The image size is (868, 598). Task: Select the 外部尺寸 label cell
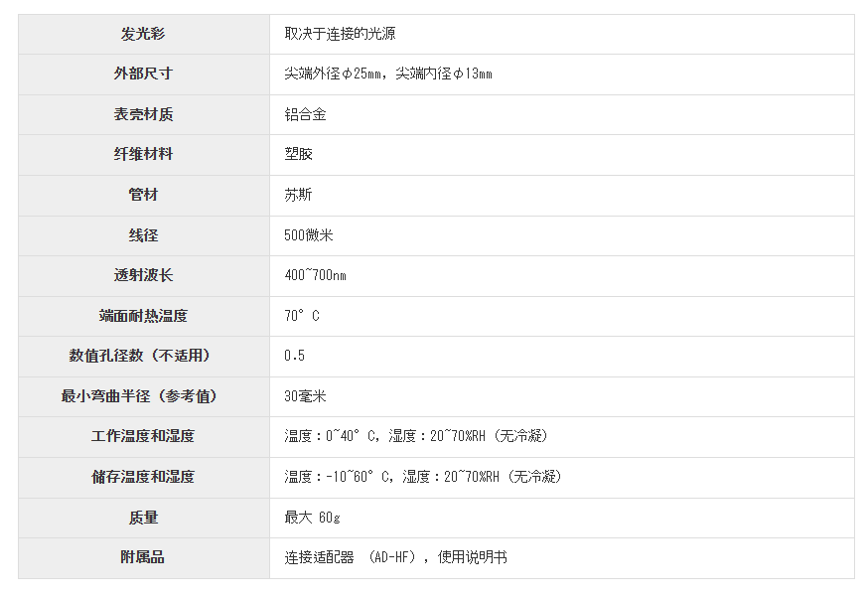(x=143, y=75)
